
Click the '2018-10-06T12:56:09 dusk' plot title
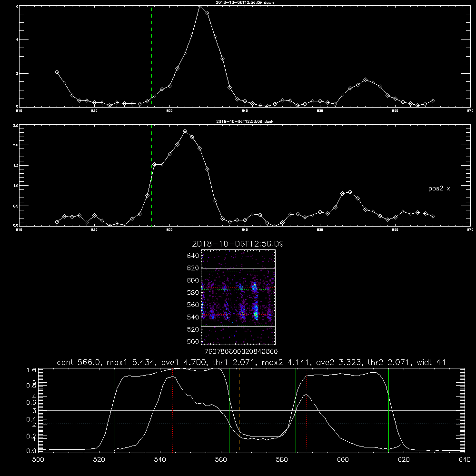click(x=245, y=121)
